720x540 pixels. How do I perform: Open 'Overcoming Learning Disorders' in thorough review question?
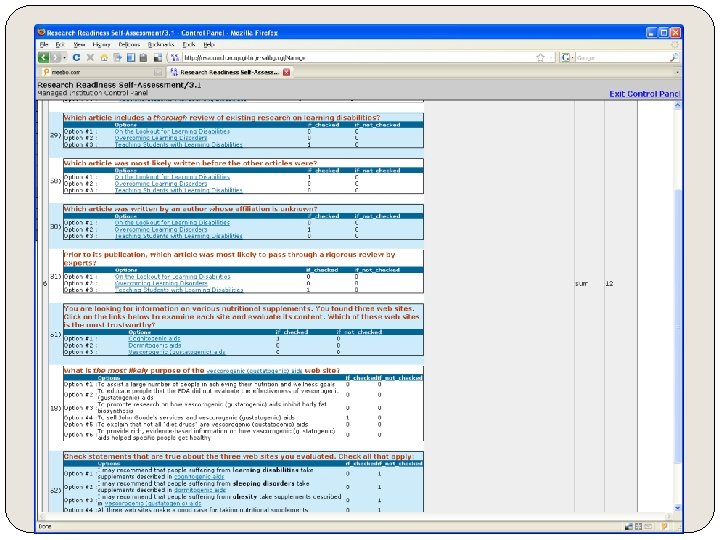click(x=161, y=138)
